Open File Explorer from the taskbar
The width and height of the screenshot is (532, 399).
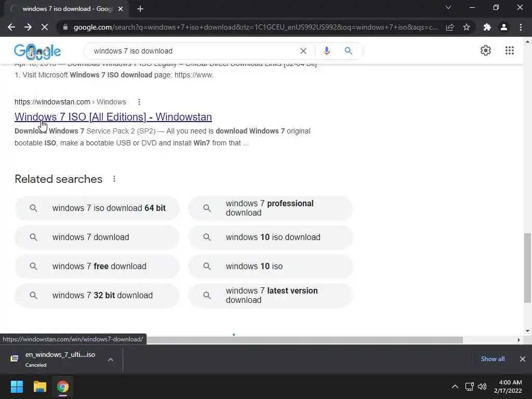point(39,387)
